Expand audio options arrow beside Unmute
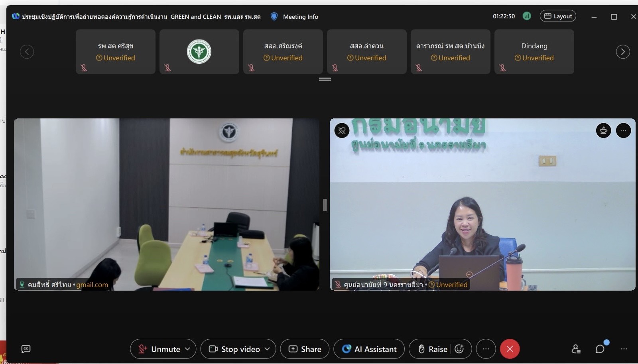 point(187,349)
